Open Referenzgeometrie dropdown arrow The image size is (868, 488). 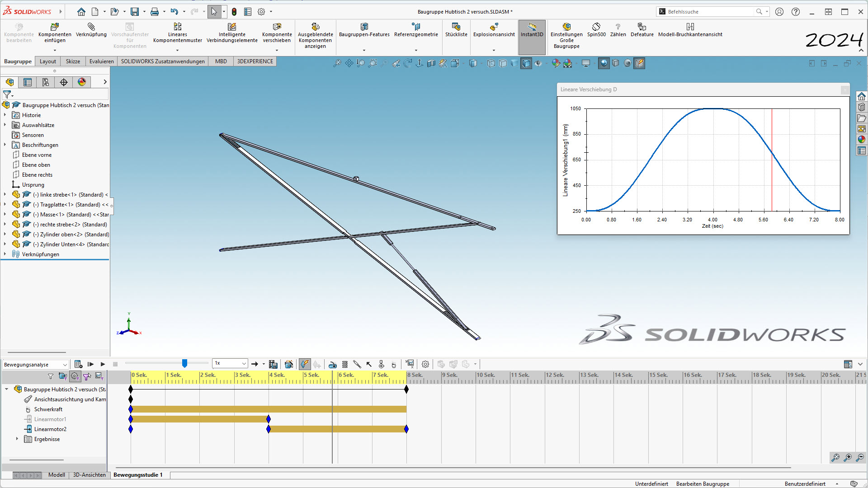[416, 50]
